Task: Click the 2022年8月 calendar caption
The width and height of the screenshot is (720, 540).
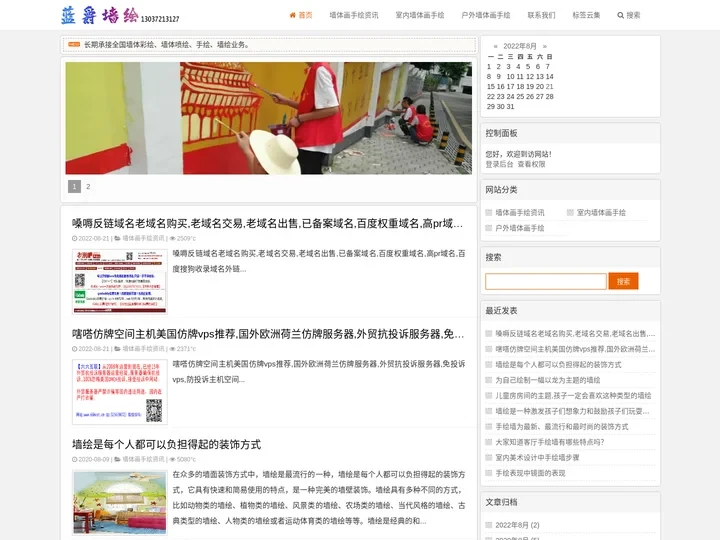Action: pyautogui.click(x=520, y=46)
